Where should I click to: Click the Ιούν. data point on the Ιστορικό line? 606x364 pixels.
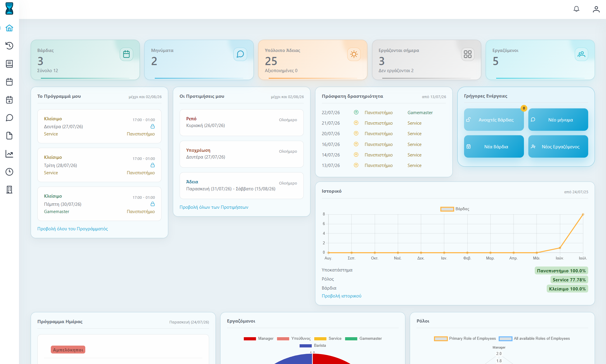[560, 248]
